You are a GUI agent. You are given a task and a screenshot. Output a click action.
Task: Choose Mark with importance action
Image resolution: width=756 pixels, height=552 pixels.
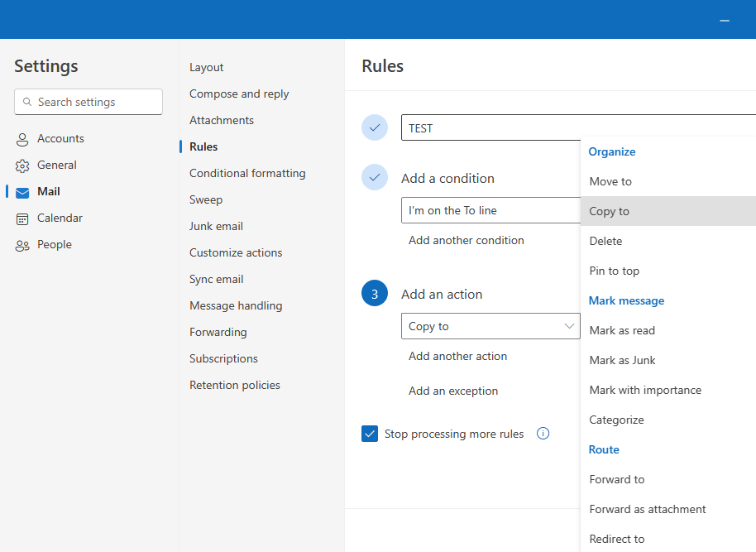click(668, 390)
